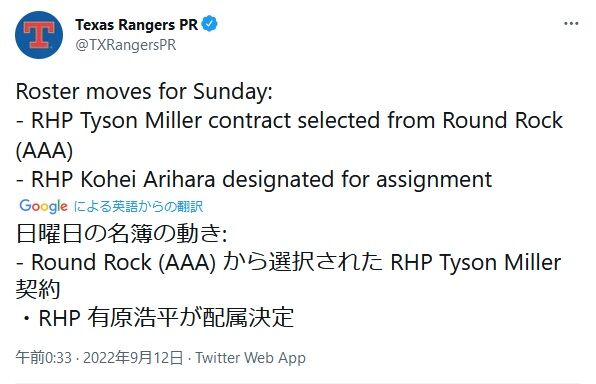Open the Texas Rangers PR profile avatar
Image resolution: width=596 pixels, height=384 pixels.
tap(39, 35)
